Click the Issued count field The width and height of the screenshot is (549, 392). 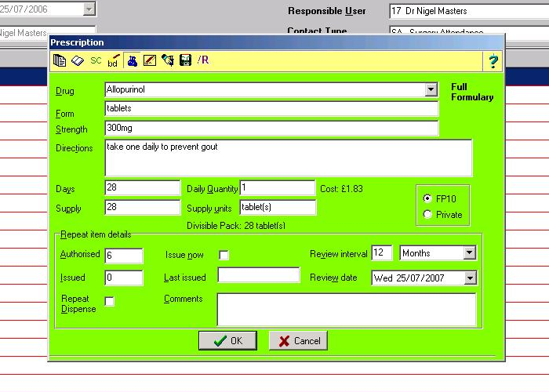tap(124, 278)
